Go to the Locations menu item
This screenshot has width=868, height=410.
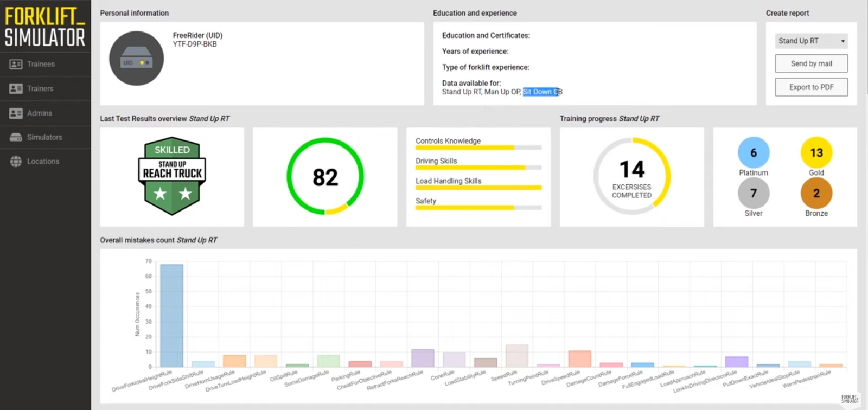point(43,162)
